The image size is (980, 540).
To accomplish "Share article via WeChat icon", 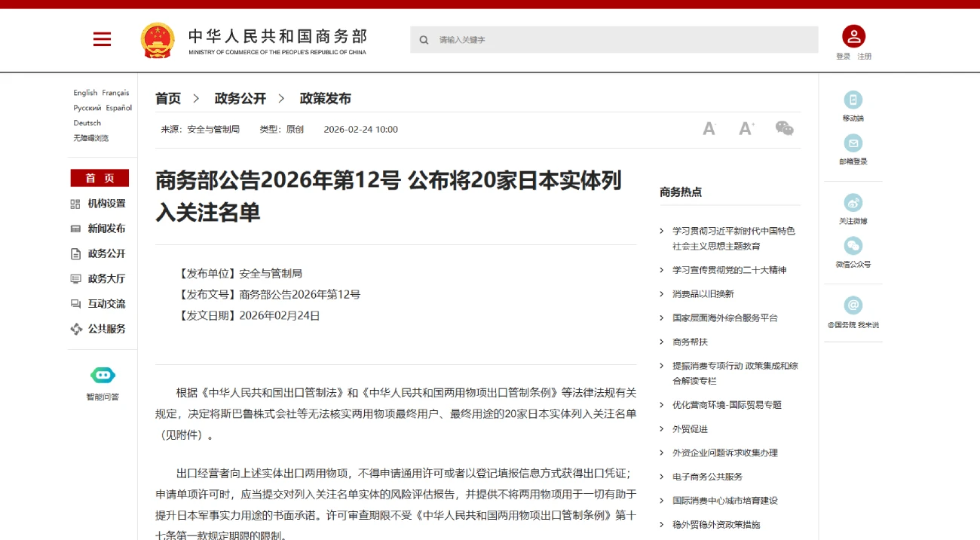I will 784,129.
